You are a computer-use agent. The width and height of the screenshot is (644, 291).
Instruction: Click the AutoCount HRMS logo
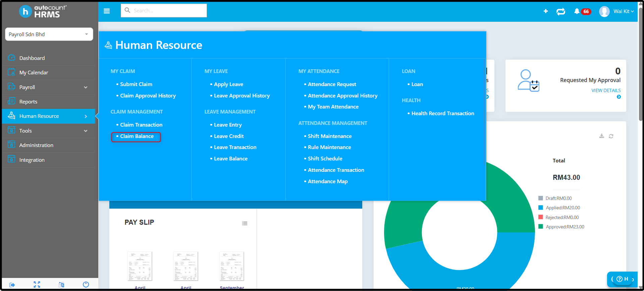tap(43, 11)
